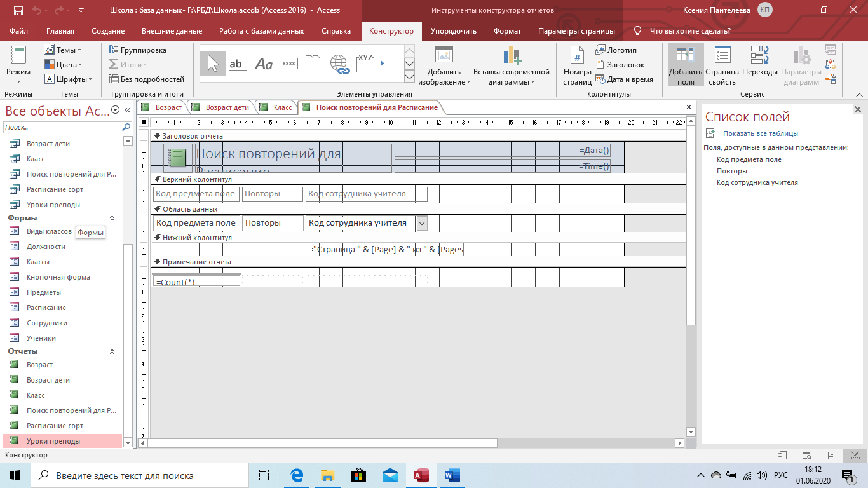Switch to the Главная ribbon tab
The image size is (868, 488).
[x=60, y=31]
